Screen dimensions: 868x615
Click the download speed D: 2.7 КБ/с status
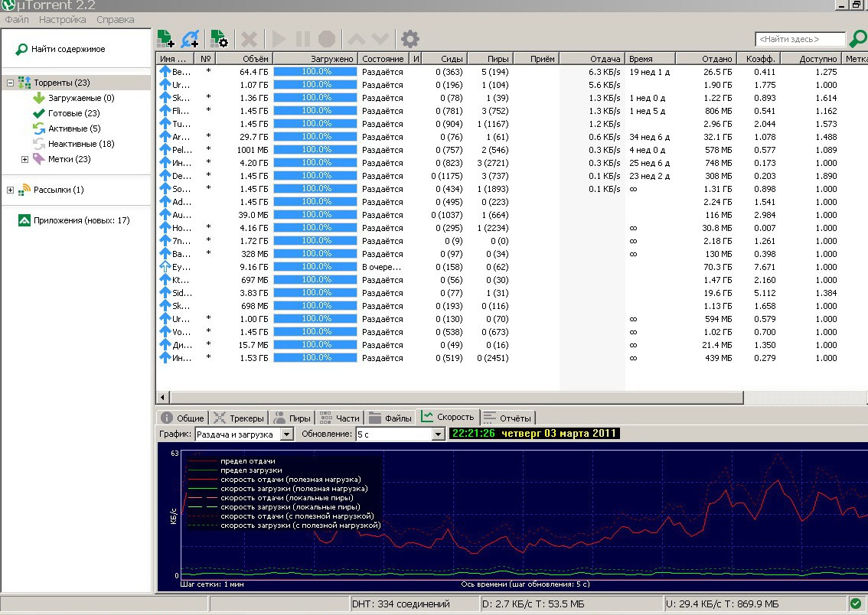(x=533, y=604)
